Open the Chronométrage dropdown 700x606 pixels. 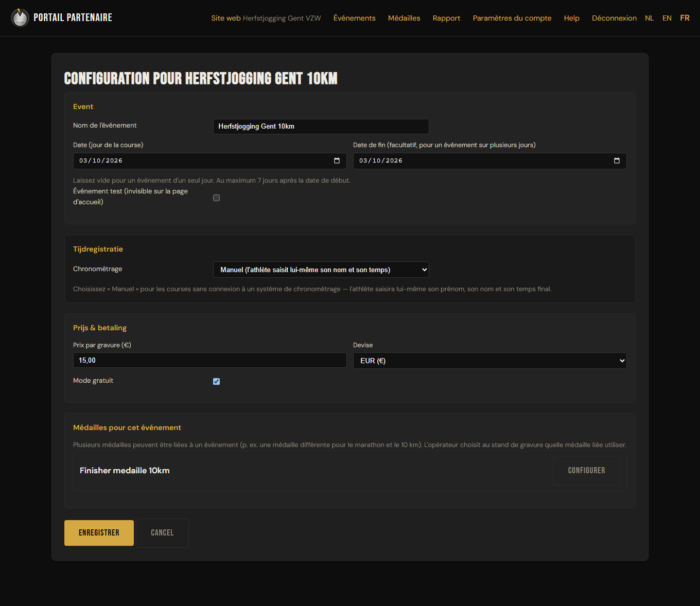point(321,270)
